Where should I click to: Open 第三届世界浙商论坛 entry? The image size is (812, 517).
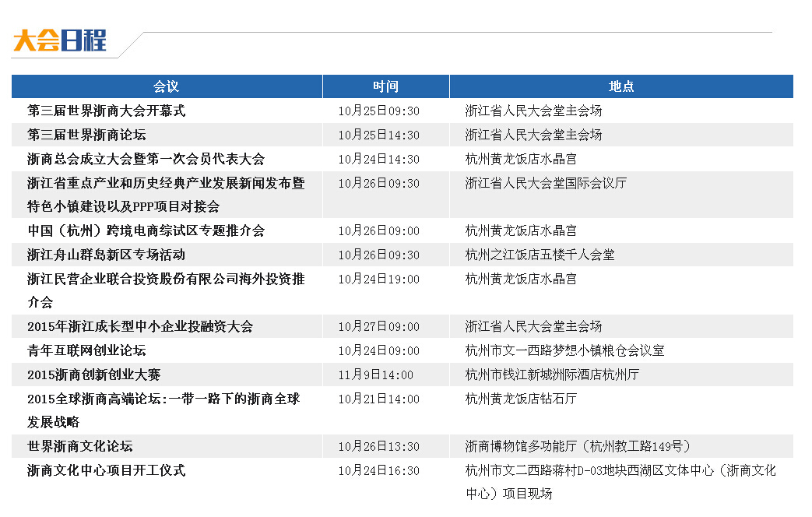86,135
